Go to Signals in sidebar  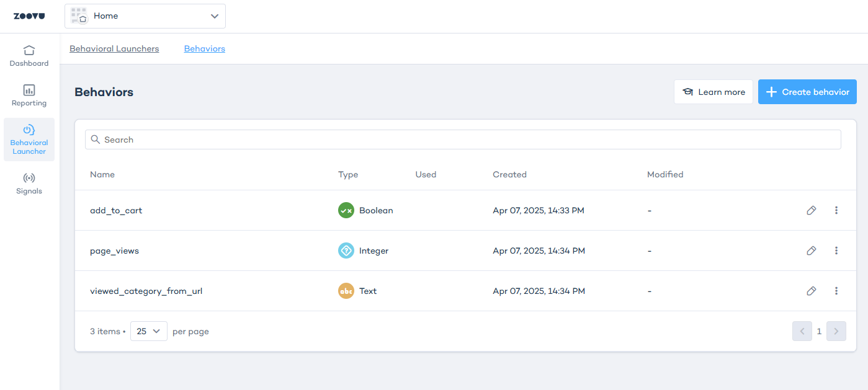tap(29, 184)
